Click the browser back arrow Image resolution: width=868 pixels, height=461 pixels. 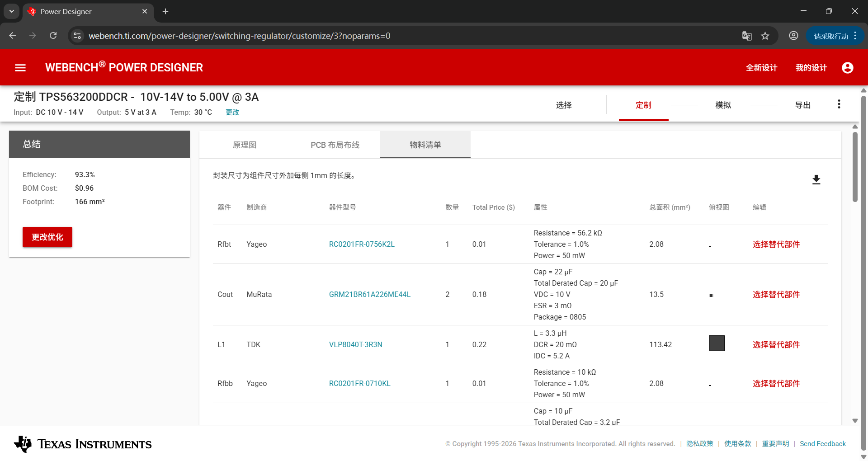point(13,36)
